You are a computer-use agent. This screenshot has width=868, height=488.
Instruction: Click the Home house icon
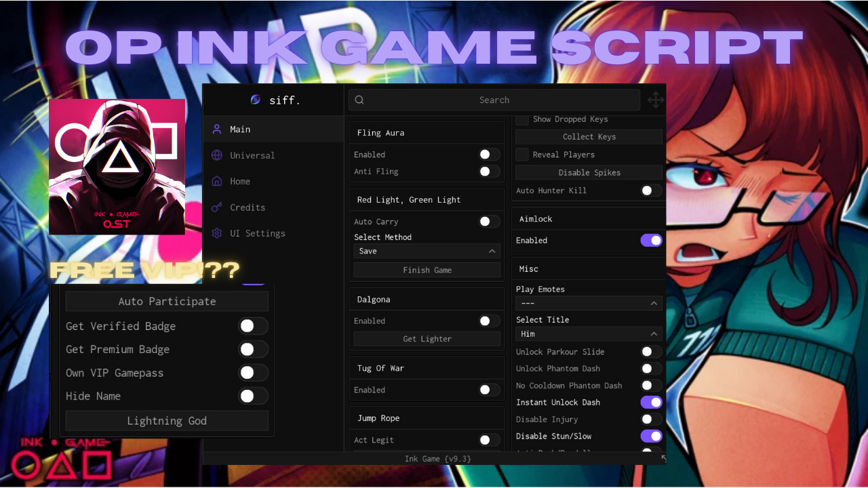[x=217, y=181]
